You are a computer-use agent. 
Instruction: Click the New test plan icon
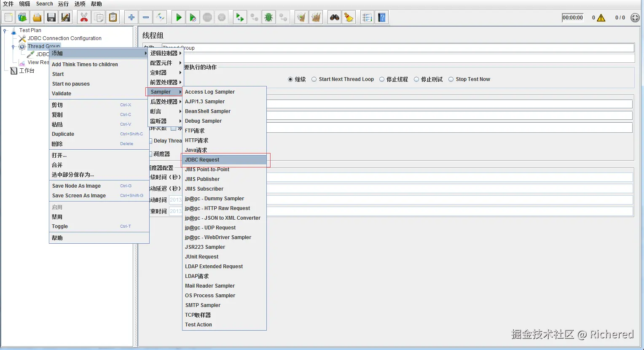click(8, 17)
